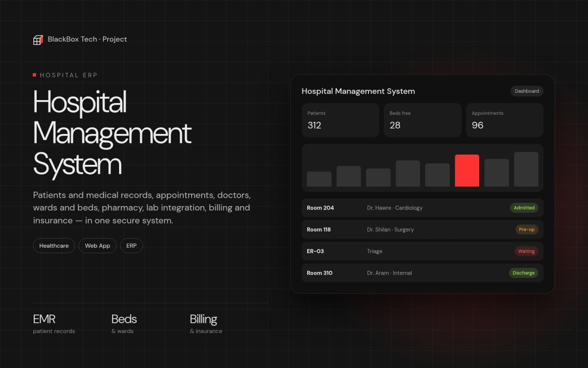Click the HOSPITAL ERP eyebrow label
The image size is (588, 368).
[x=69, y=75]
